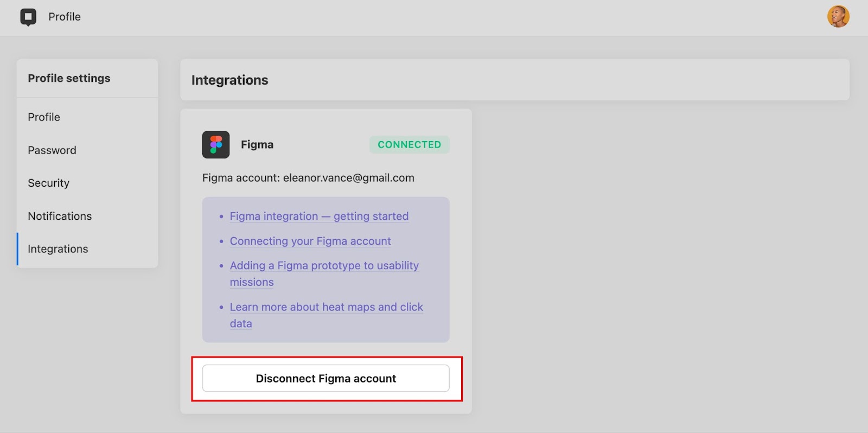
Task: Open the user avatar menu
Action: [x=838, y=16]
